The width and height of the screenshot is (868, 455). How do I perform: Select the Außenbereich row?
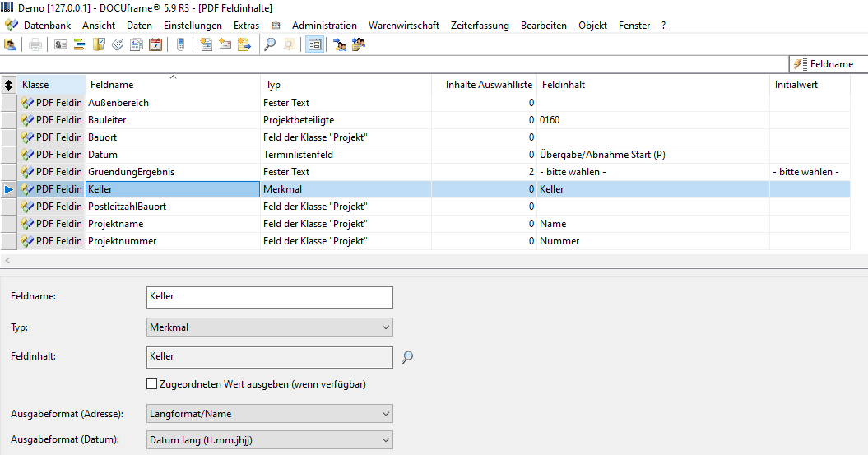[x=425, y=103]
